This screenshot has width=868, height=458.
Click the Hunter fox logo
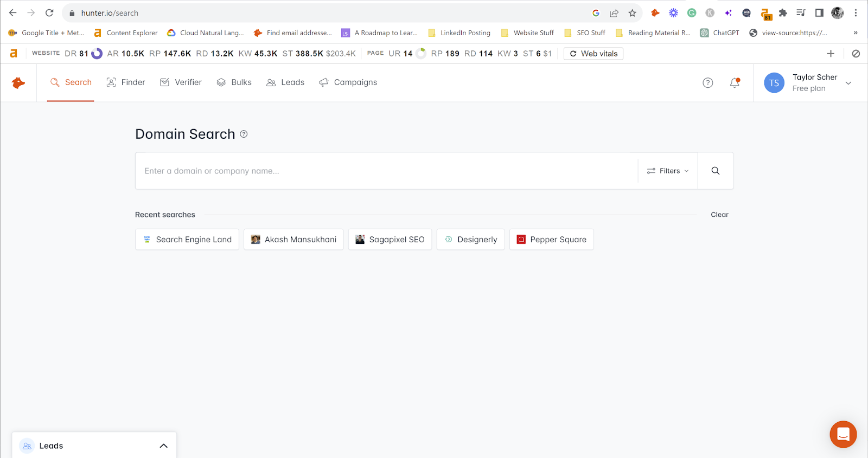tap(18, 82)
